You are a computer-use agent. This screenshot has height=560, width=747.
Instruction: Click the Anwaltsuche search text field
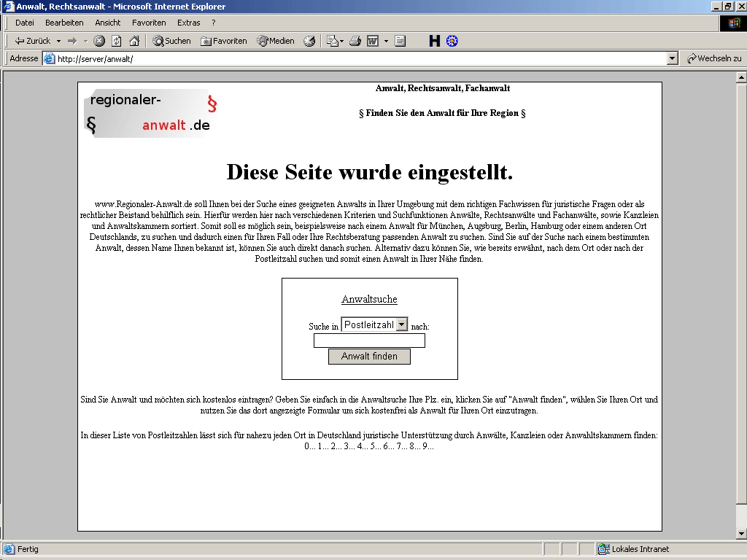tap(369, 341)
